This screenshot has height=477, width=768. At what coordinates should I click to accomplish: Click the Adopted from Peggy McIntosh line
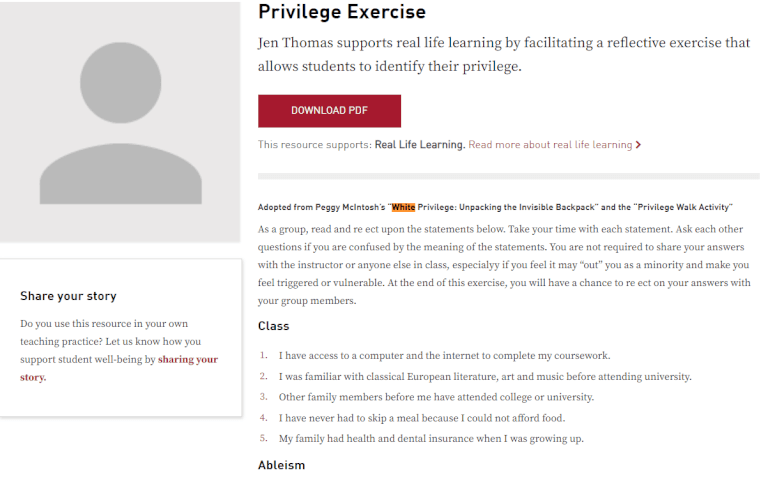495,207
